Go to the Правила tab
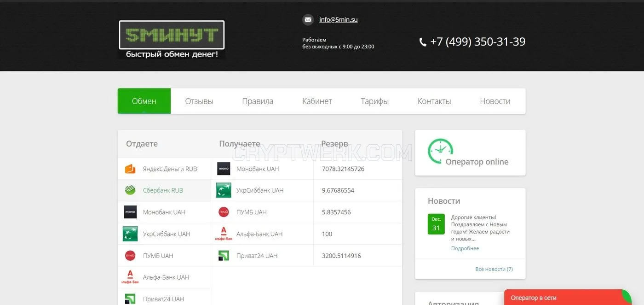The image size is (644, 305). click(x=258, y=101)
